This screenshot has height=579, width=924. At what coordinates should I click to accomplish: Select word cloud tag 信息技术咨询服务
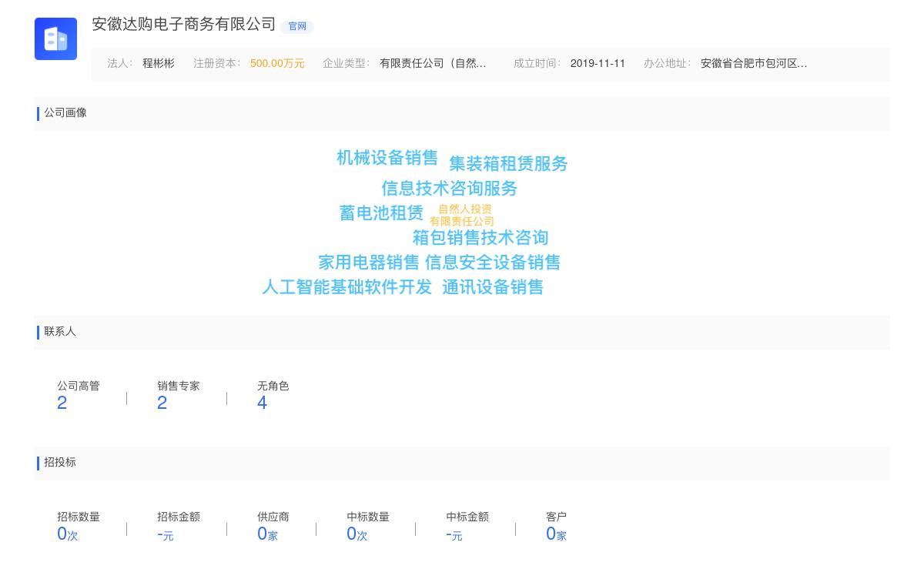coord(450,189)
